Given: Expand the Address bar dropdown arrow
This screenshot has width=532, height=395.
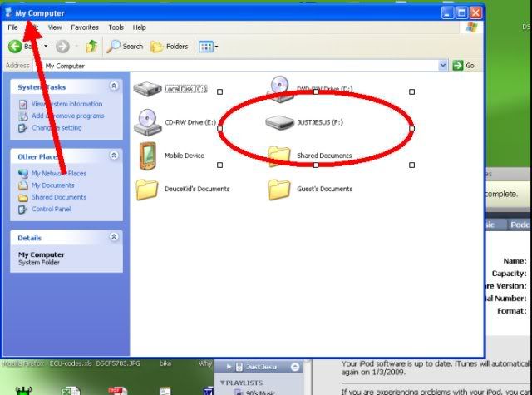Looking at the screenshot, I should (444, 65).
